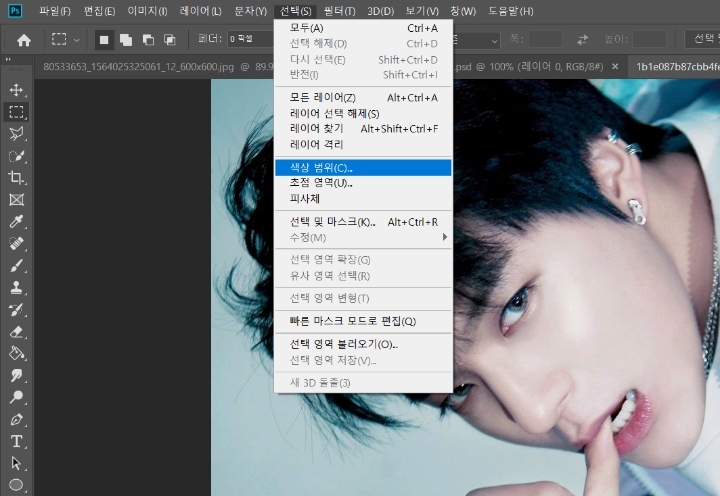Image resolution: width=720 pixels, height=496 pixels.
Task: Choose 초점 영역(U) menu entry
Action: [x=363, y=183]
